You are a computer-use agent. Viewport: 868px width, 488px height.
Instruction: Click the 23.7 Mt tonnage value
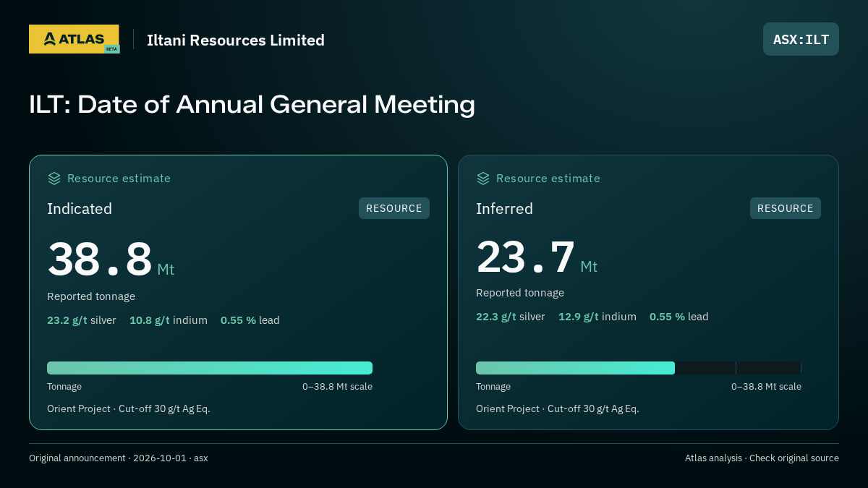point(537,257)
